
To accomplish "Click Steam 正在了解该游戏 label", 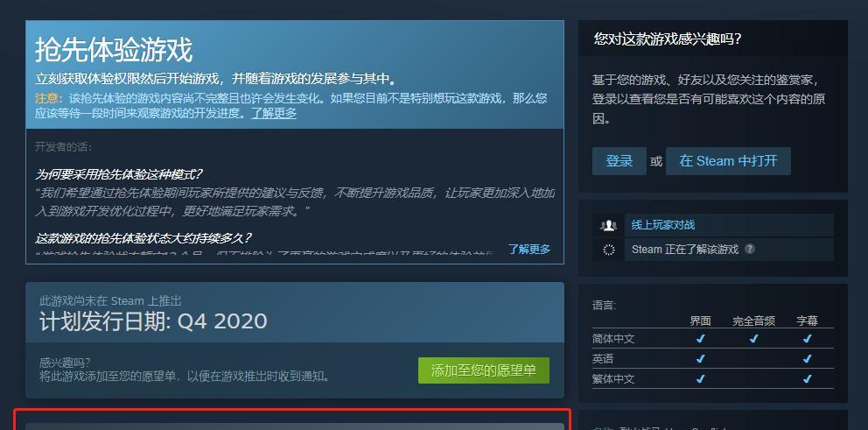I will pos(685,250).
